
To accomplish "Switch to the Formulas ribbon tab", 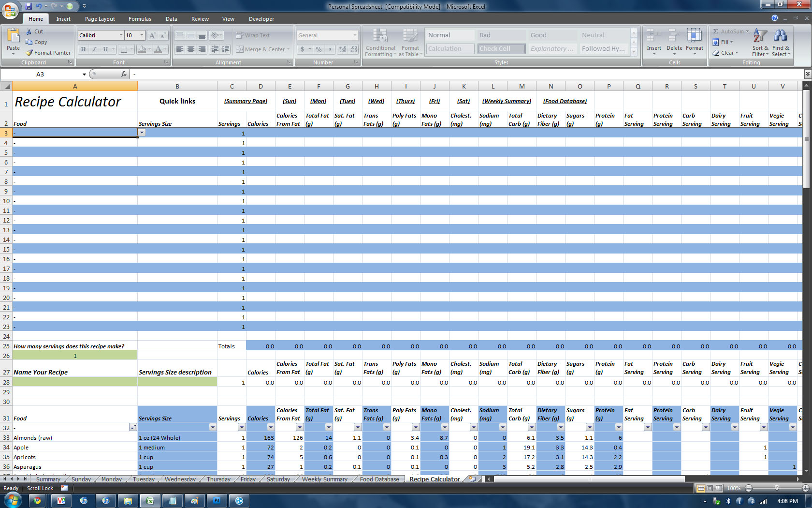I will click(x=140, y=19).
